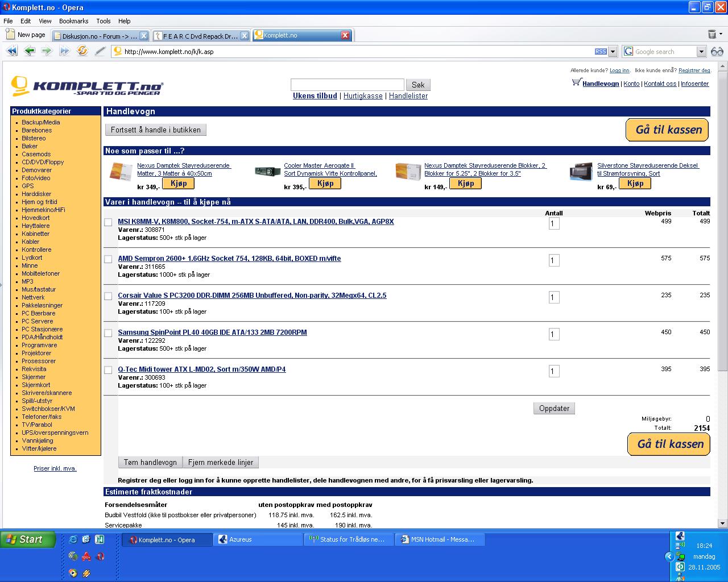This screenshot has width=728, height=582.
Task: Click the top Gå til kassen button
Action: coord(668,130)
